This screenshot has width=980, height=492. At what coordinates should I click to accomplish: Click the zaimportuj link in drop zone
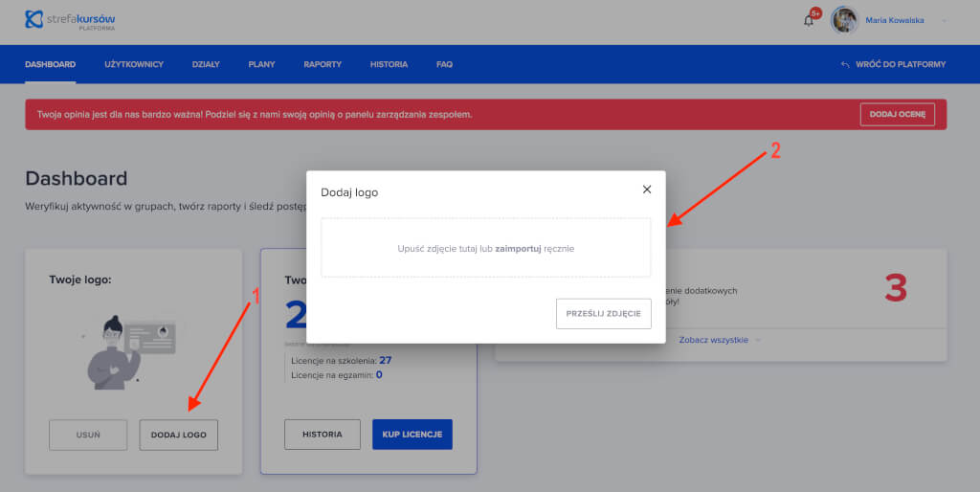click(x=518, y=249)
